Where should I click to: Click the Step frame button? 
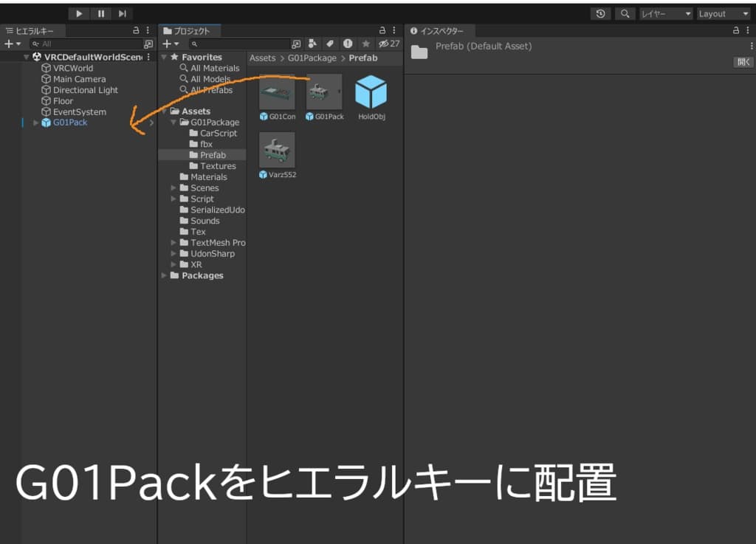tap(122, 13)
